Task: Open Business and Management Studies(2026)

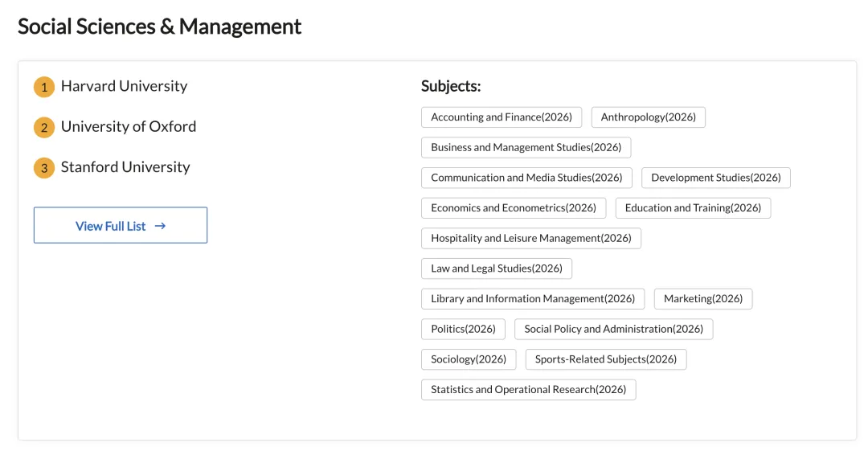Action: (526, 147)
